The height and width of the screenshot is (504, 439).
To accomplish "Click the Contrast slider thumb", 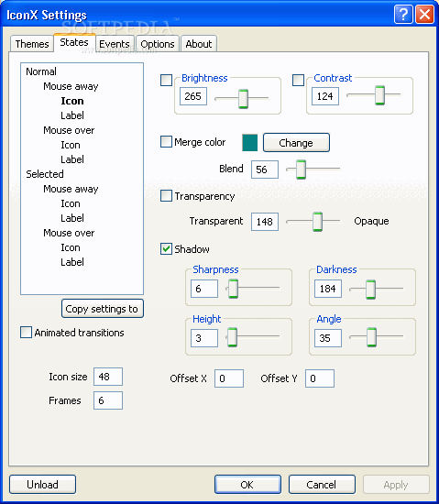I will [379, 95].
